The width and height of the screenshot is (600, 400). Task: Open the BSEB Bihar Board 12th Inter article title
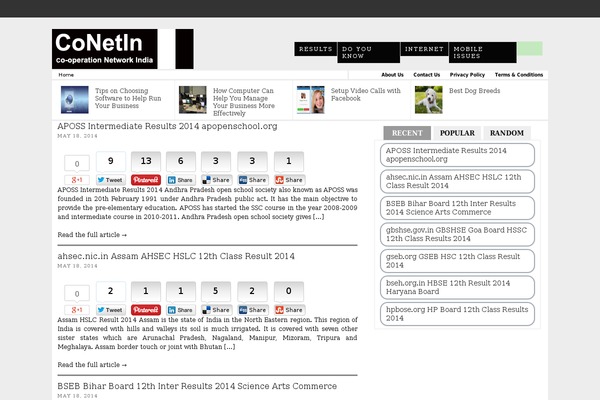[197, 386]
